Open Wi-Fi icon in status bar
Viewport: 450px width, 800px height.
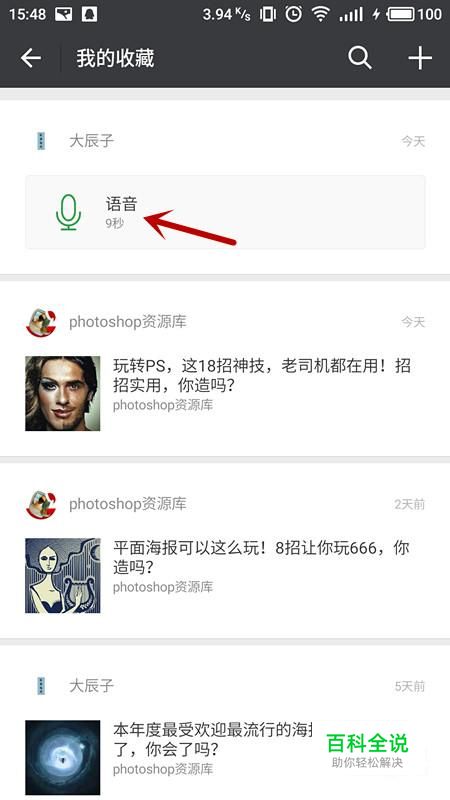coord(320,14)
